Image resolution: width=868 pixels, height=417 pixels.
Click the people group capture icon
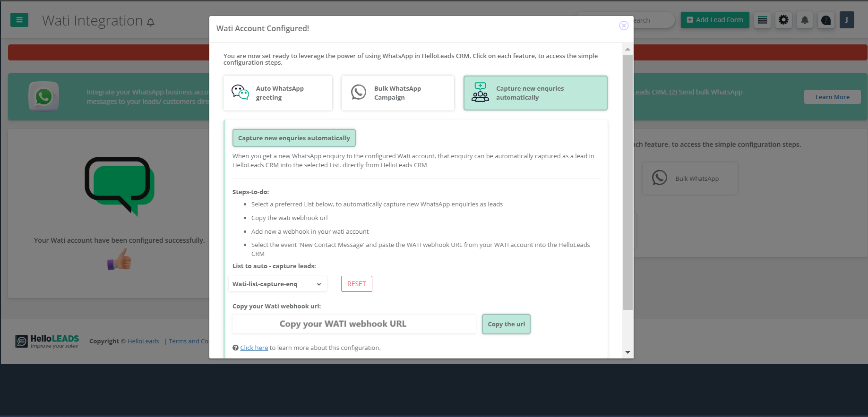[x=480, y=93]
